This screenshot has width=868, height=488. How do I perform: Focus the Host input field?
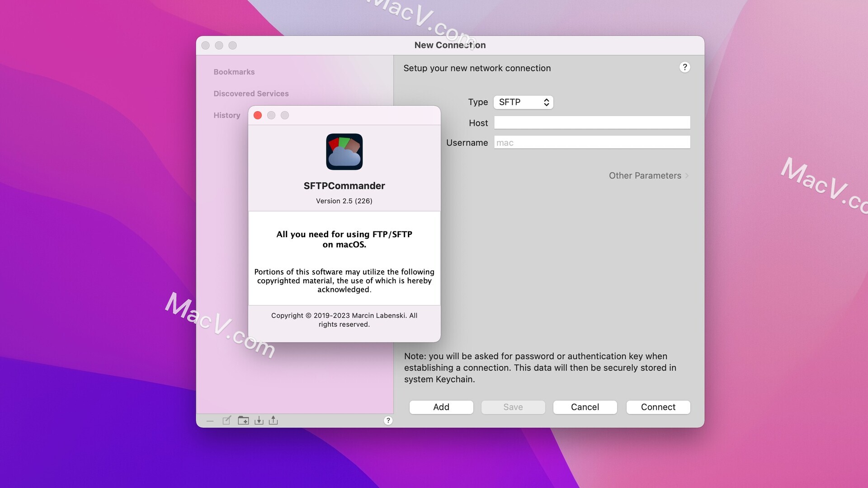pos(592,122)
